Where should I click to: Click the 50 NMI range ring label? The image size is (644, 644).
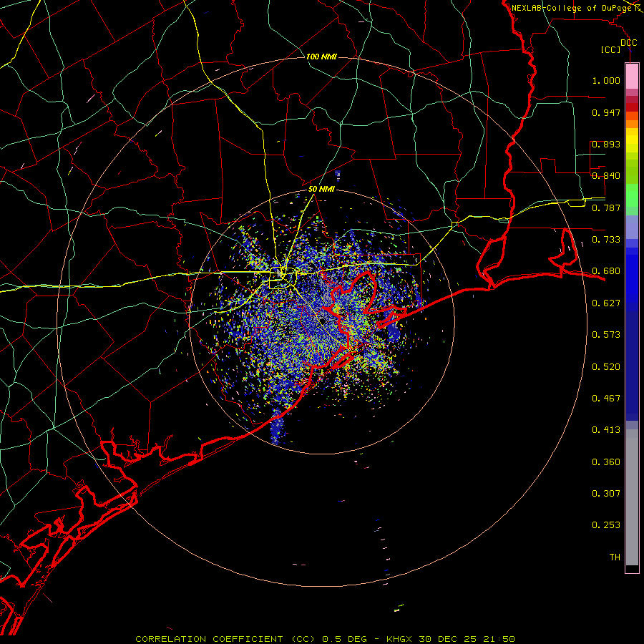[321, 189]
